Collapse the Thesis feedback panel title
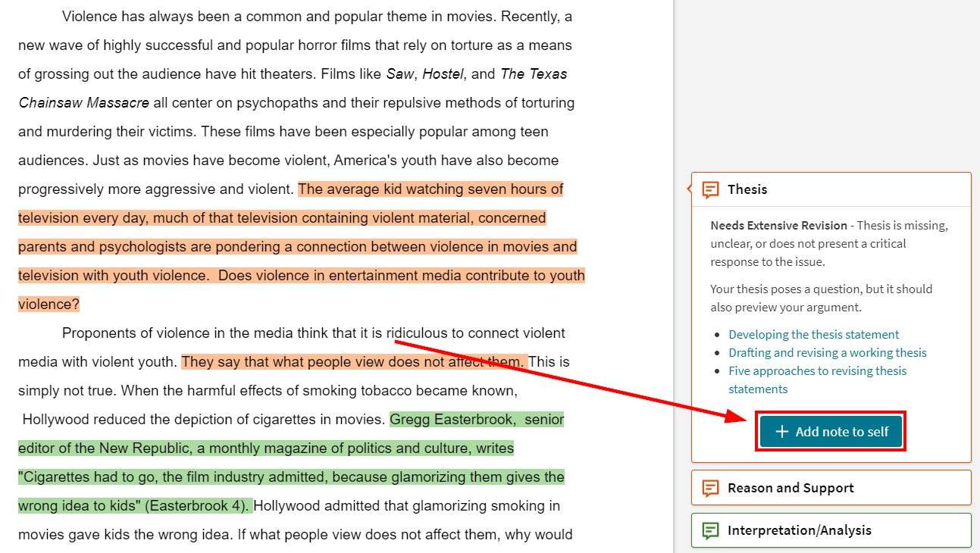Screen dimensions: 980x553 pyautogui.click(x=747, y=189)
